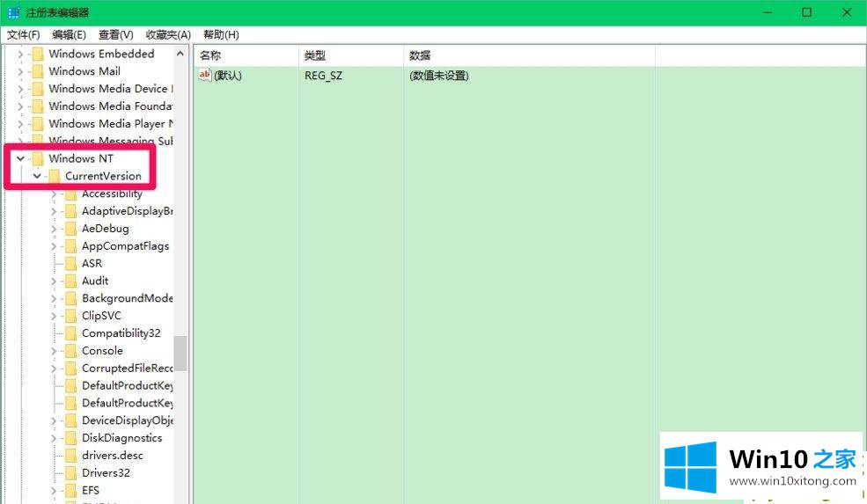Screen dimensions: 867x504
Task: Click the EFS folder icon
Action: pos(70,490)
